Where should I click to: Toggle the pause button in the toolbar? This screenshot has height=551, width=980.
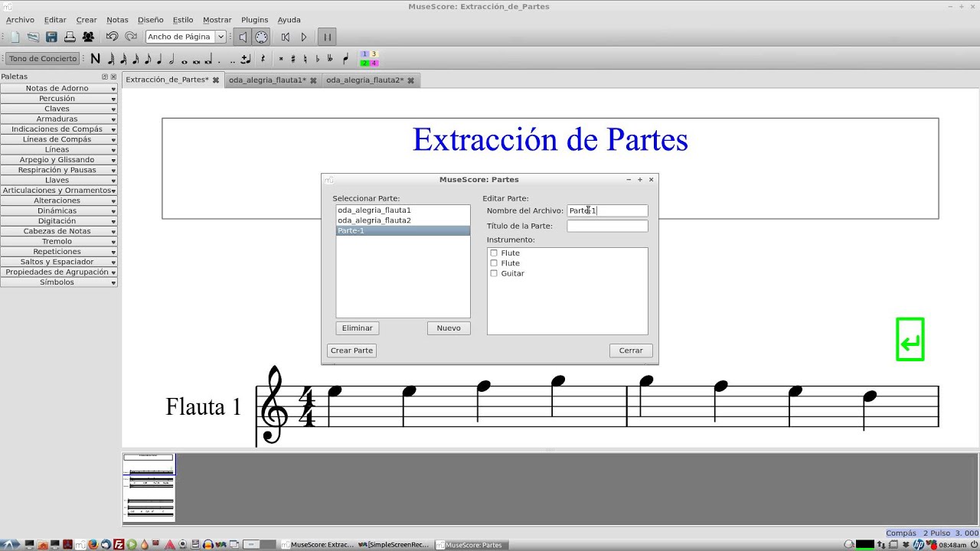[327, 37]
